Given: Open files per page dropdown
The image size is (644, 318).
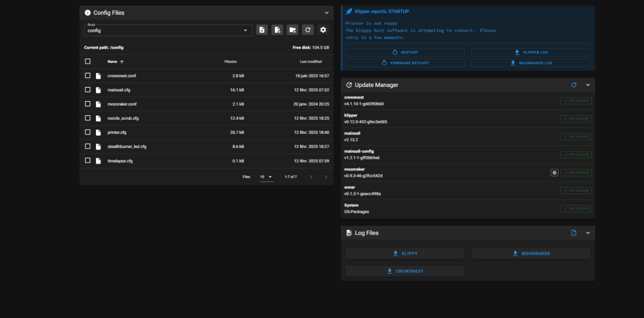Looking at the screenshot, I should (267, 177).
